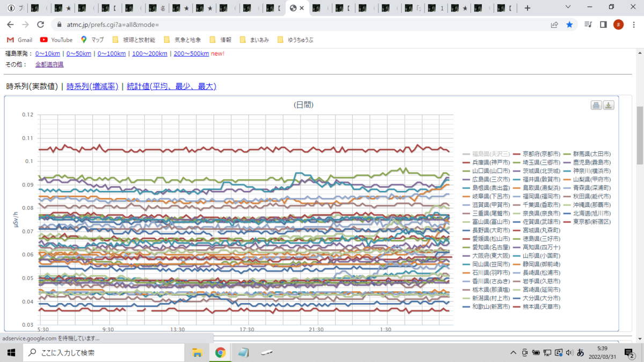Go back to the previous page
The width and height of the screenshot is (644, 362).
click(x=10, y=25)
